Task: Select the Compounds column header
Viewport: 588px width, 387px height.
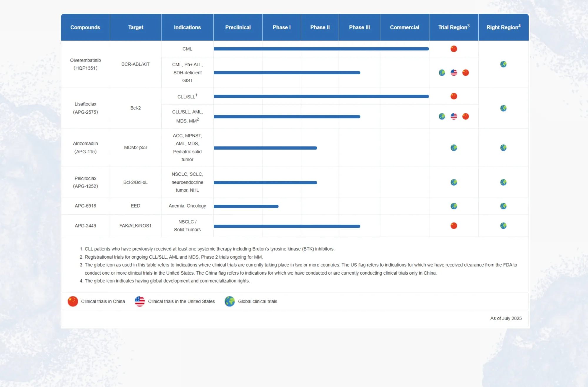Action: tap(85, 27)
